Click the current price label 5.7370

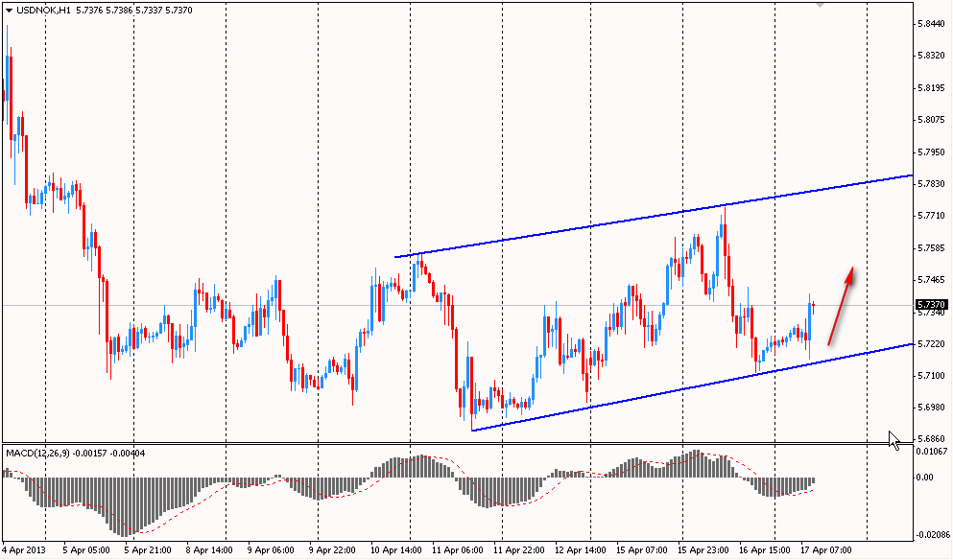coord(931,304)
